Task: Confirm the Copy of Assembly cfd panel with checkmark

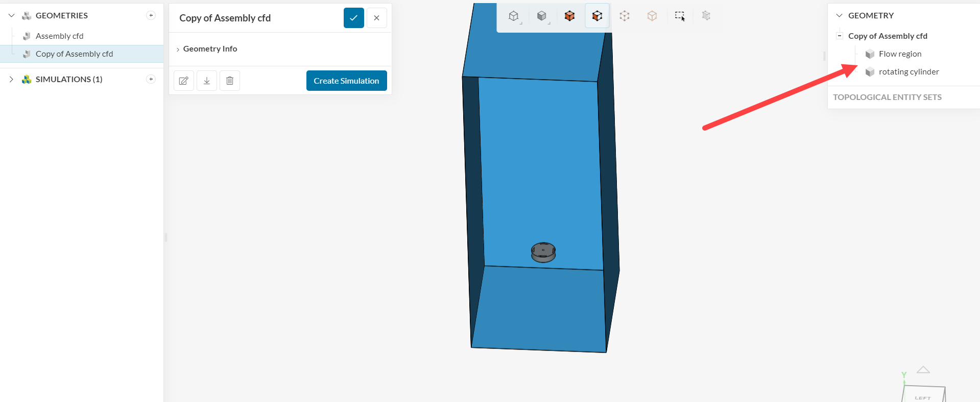Action: [354, 18]
